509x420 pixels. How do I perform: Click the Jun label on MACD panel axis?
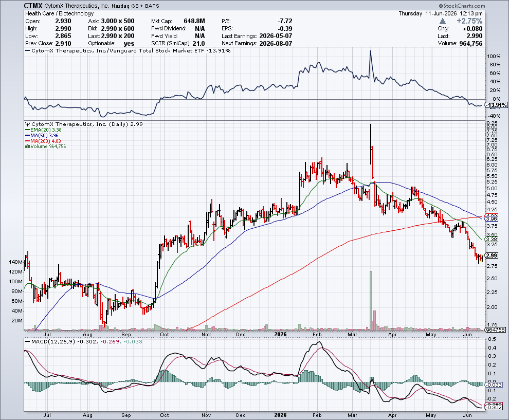[x=467, y=415]
